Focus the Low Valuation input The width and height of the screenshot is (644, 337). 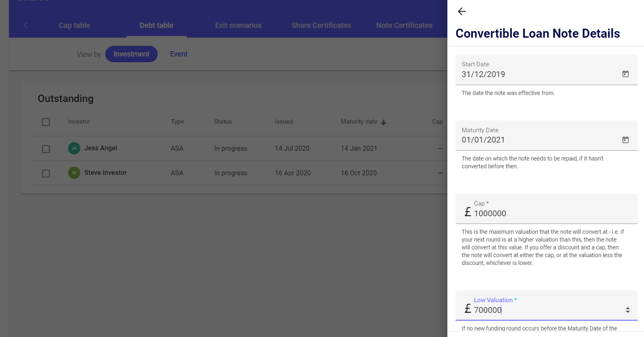click(x=546, y=305)
